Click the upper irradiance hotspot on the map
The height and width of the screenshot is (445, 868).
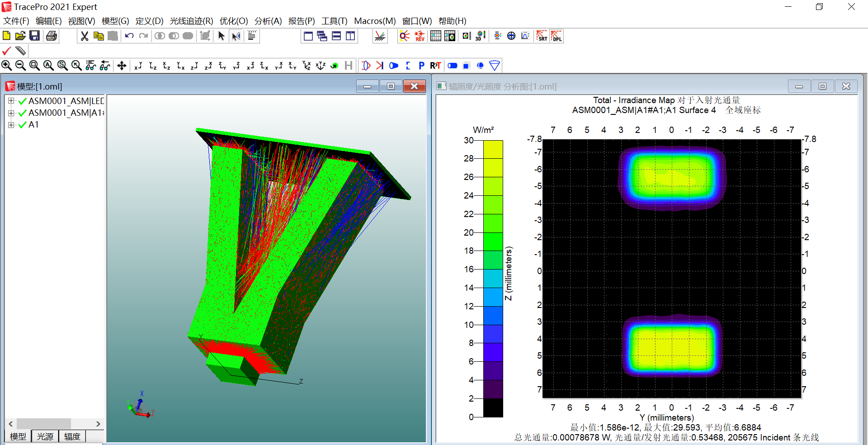click(x=672, y=177)
